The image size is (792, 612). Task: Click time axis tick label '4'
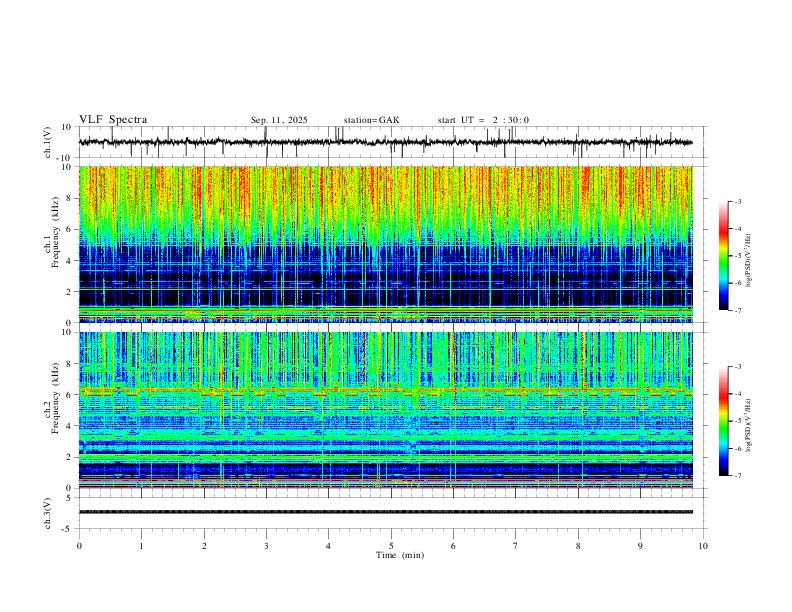pos(328,546)
